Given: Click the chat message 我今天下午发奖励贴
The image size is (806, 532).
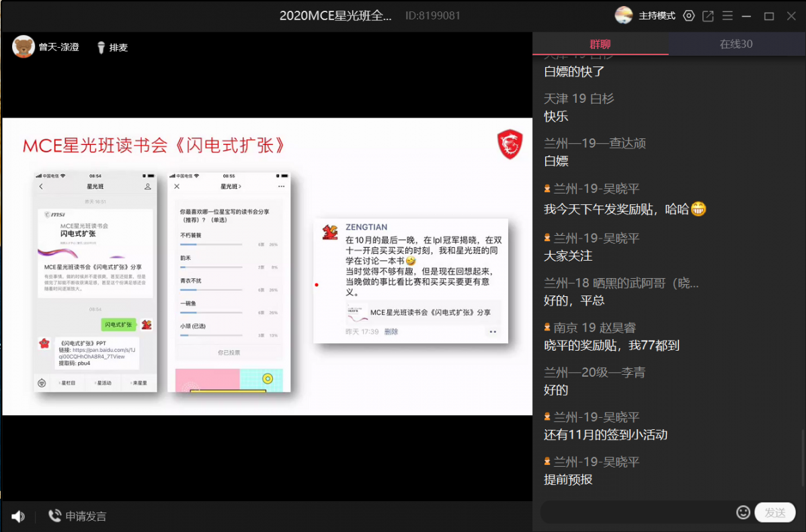Looking at the screenshot, I should click(625, 209).
